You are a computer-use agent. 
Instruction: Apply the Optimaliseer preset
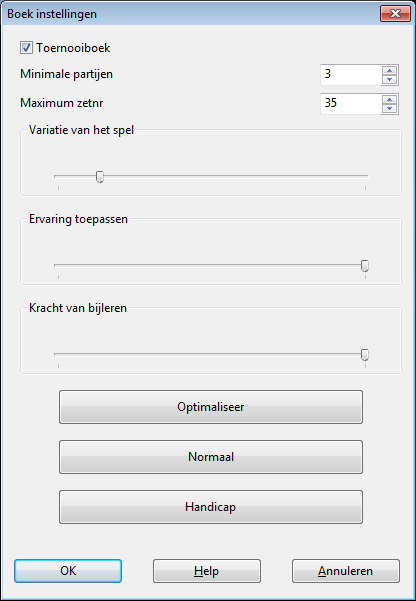[x=211, y=407]
